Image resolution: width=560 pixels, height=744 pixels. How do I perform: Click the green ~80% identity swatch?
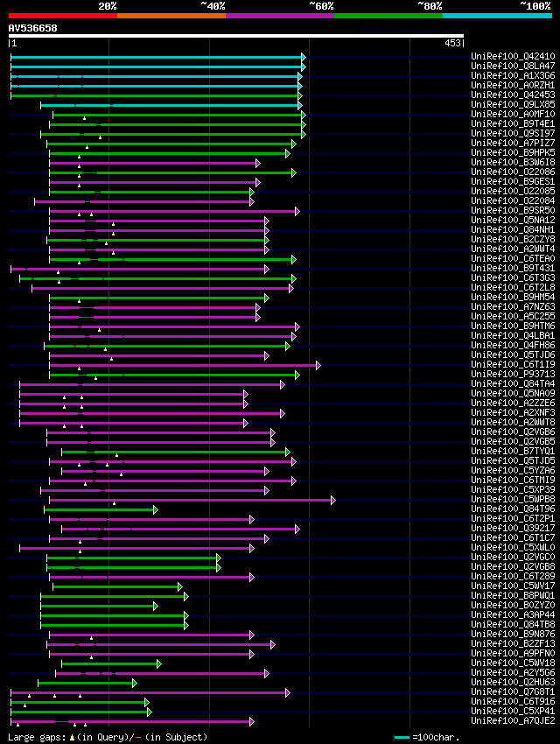[x=388, y=16]
